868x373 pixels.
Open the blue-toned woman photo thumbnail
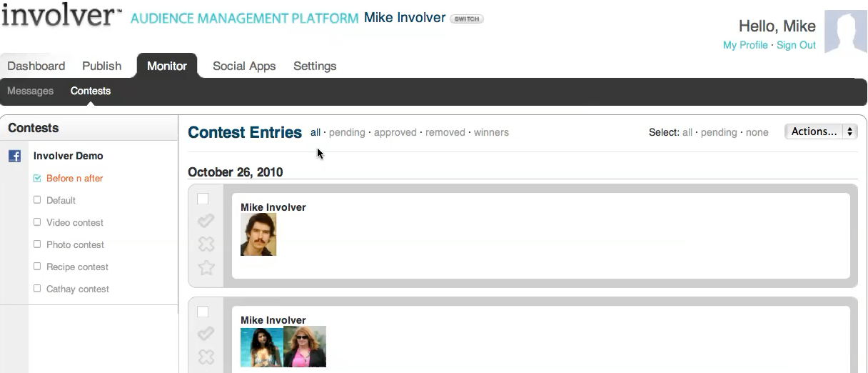[x=262, y=347]
